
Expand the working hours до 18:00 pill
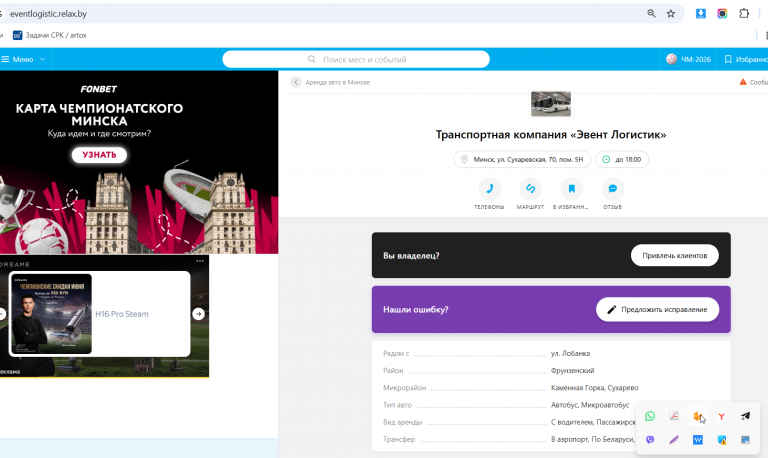pyautogui.click(x=622, y=159)
